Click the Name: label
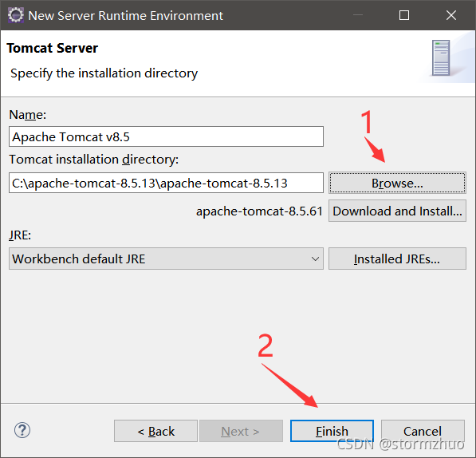This screenshot has height=458, width=476. [x=28, y=115]
